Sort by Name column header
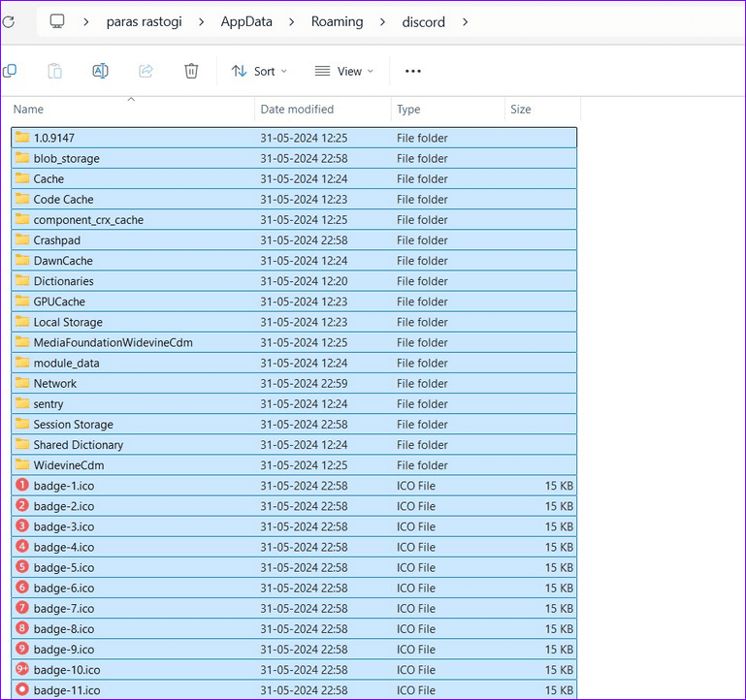 28,110
